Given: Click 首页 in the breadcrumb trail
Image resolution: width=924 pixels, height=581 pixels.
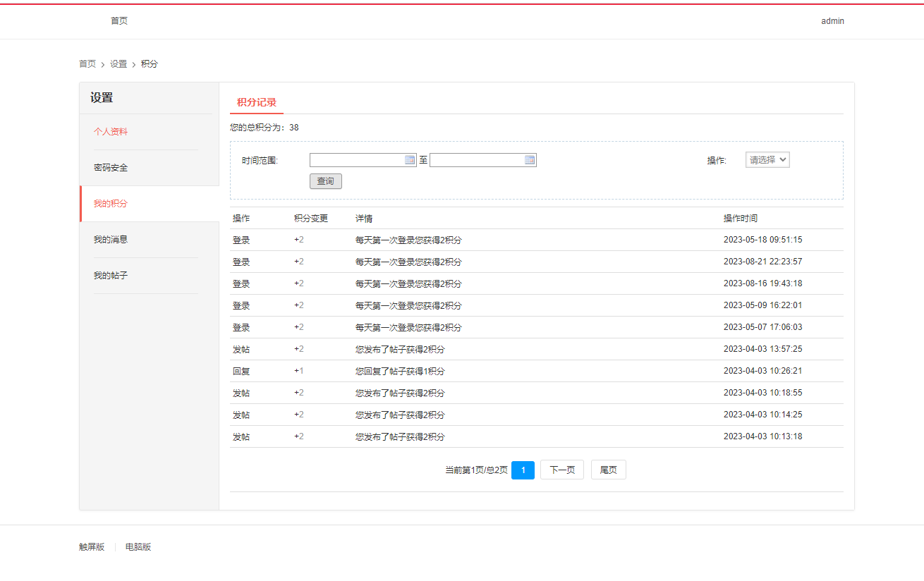Looking at the screenshot, I should 87,63.
